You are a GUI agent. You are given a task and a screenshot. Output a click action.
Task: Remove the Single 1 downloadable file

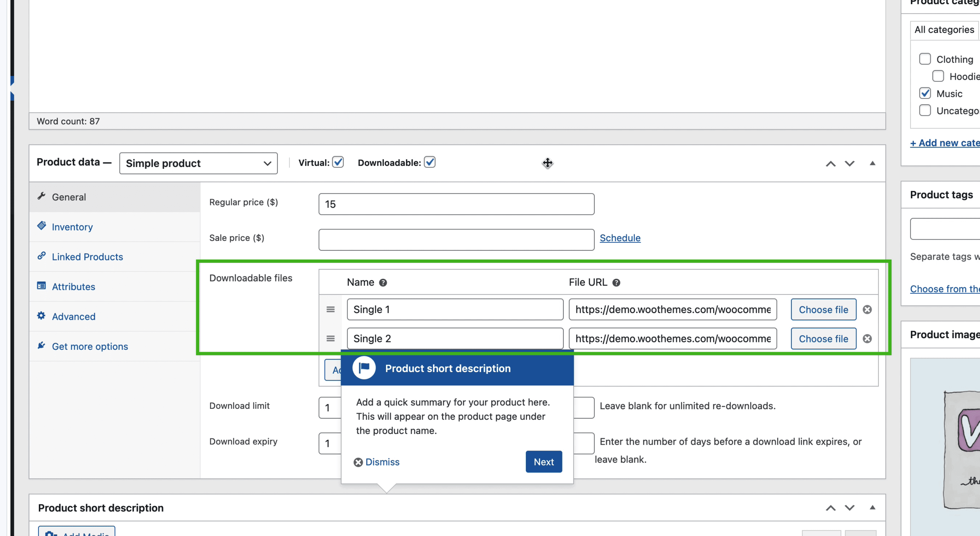pos(868,309)
